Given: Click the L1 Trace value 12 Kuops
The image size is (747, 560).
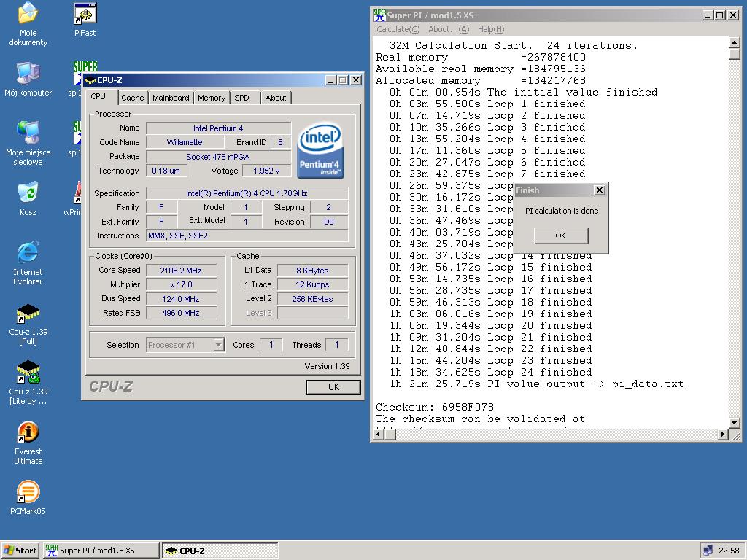Looking at the screenshot, I should (x=312, y=285).
